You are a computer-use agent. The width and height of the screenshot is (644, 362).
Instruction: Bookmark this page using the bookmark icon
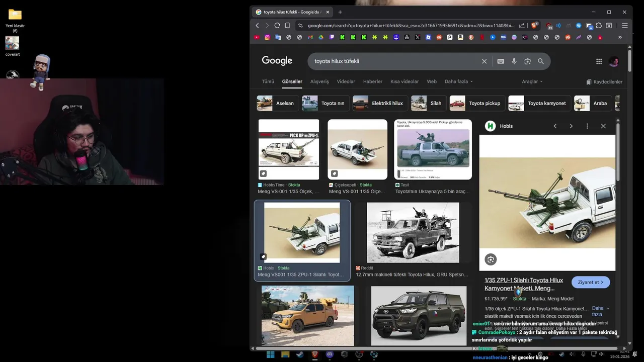tap(287, 26)
